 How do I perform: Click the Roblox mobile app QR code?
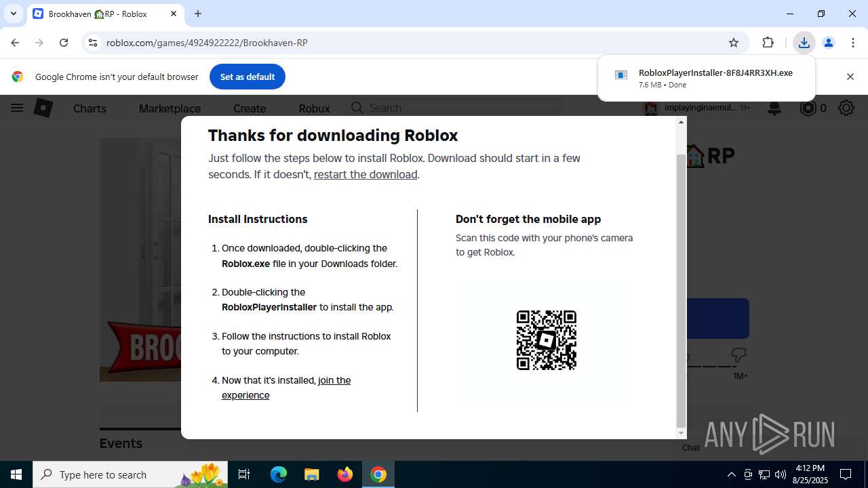pos(547,340)
